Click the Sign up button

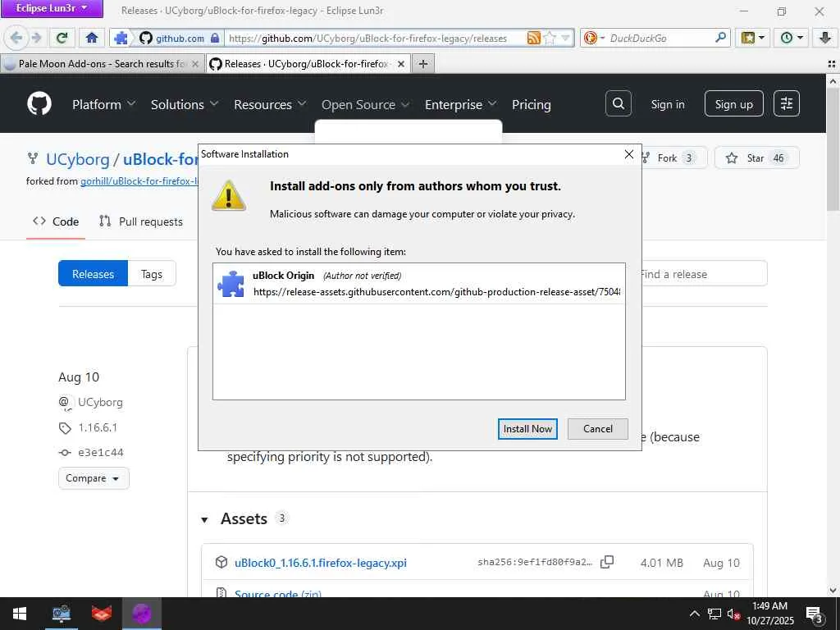point(733,104)
